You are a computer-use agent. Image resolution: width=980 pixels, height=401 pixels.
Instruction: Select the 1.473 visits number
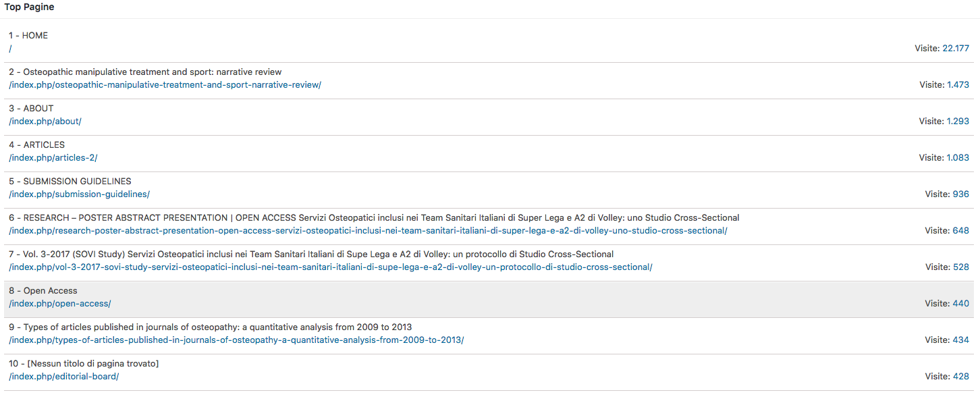[x=958, y=85]
